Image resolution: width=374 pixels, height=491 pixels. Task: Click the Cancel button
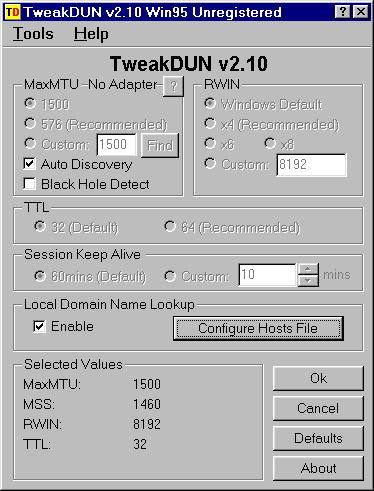pos(318,408)
